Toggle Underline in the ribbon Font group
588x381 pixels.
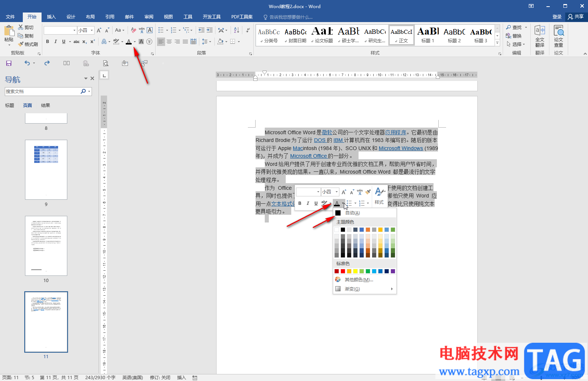[x=64, y=42]
